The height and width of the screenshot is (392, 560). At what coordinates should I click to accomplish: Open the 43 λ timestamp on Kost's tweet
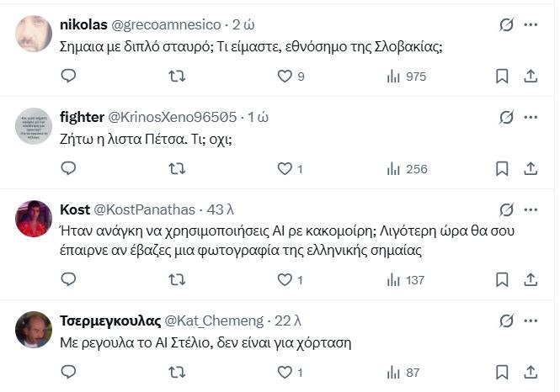[221, 209]
